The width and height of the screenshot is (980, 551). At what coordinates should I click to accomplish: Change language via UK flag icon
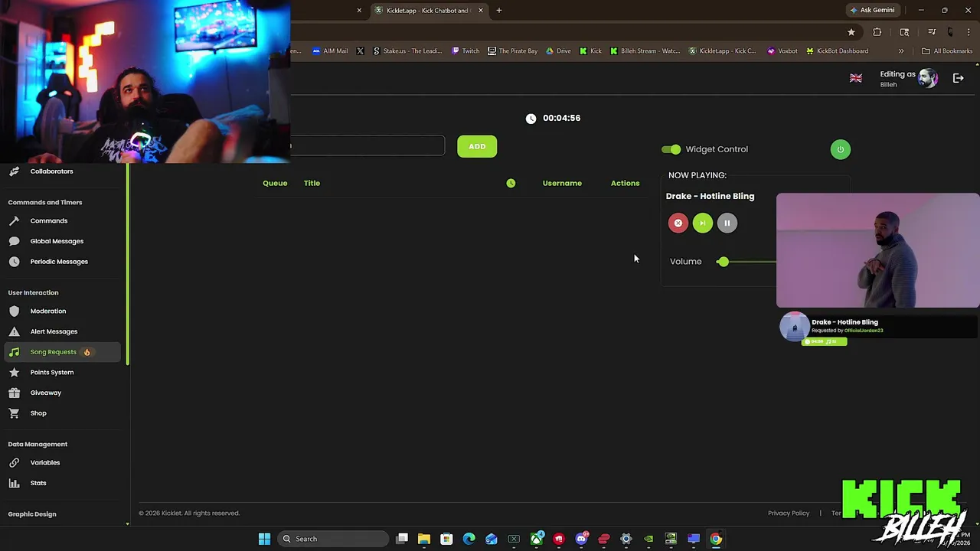(x=856, y=78)
